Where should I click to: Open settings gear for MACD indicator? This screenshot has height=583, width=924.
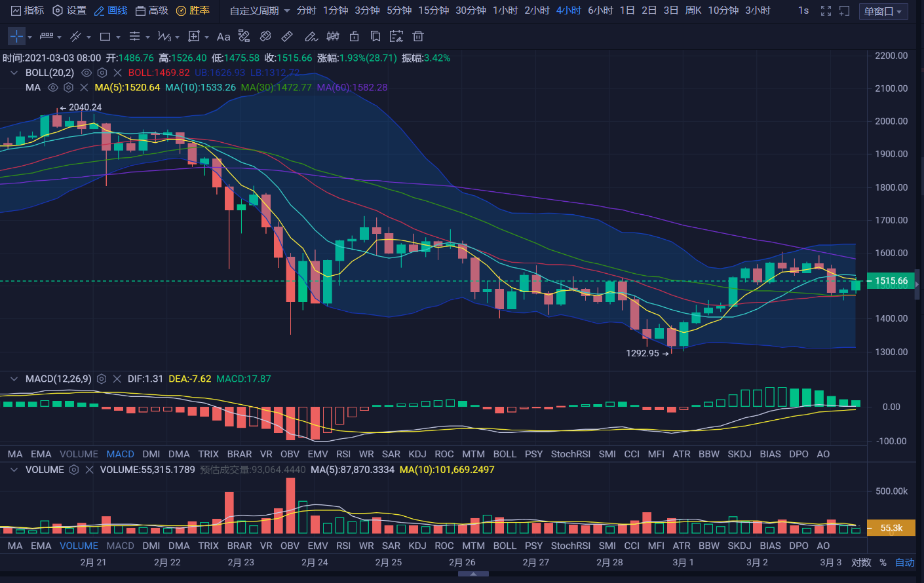coord(102,379)
